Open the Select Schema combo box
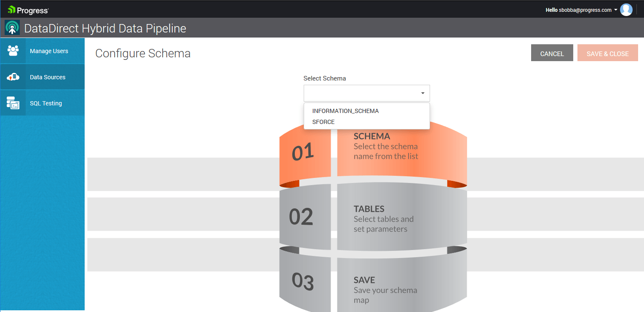The image size is (644, 312). pyautogui.click(x=366, y=93)
